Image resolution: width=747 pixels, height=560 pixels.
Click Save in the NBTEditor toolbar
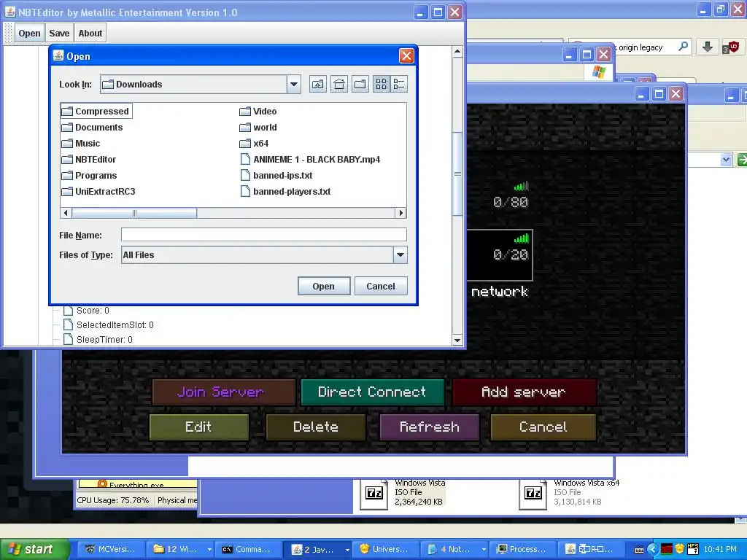59,34
